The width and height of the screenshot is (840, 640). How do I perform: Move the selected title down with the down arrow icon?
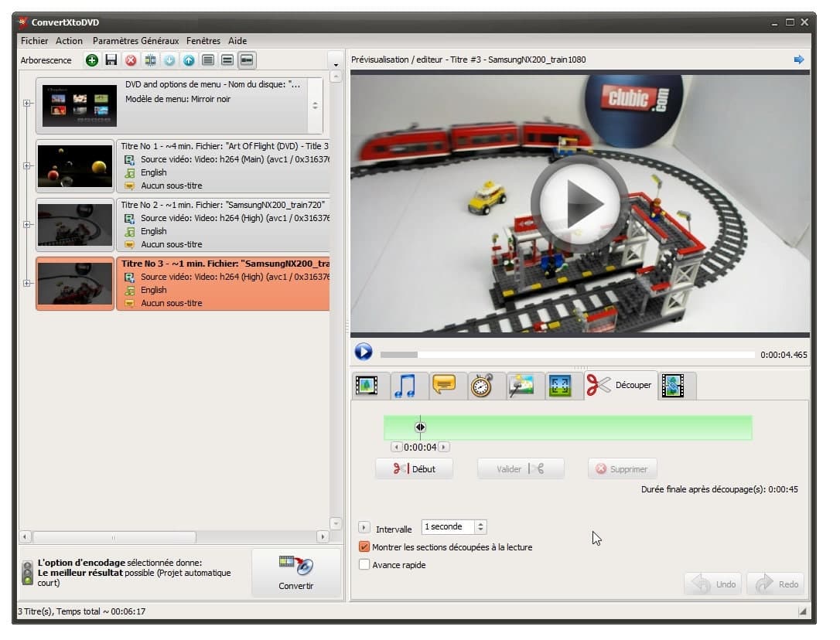tap(172, 61)
